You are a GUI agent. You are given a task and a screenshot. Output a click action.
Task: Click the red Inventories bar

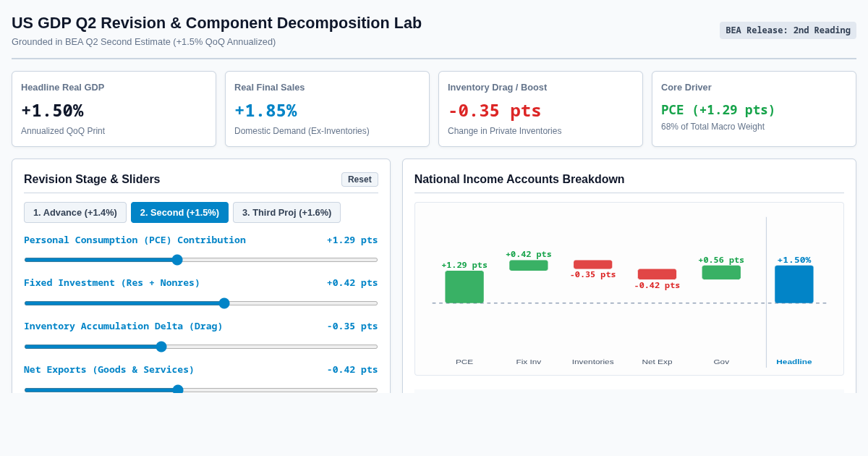click(x=593, y=265)
